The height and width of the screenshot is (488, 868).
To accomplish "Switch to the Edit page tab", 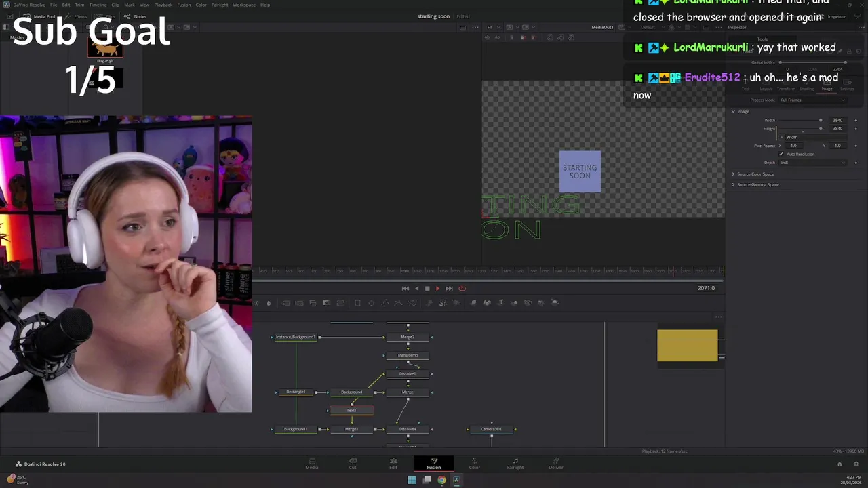I will click(x=393, y=464).
